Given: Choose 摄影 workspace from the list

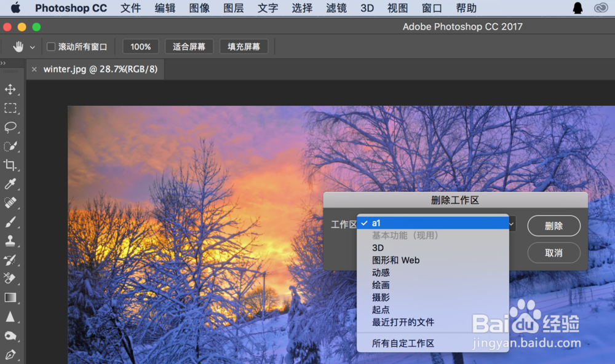Looking at the screenshot, I should (381, 297).
